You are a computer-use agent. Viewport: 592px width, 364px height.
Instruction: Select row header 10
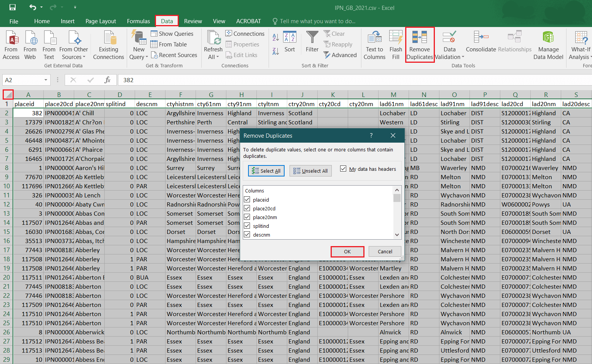tap(6, 186)
